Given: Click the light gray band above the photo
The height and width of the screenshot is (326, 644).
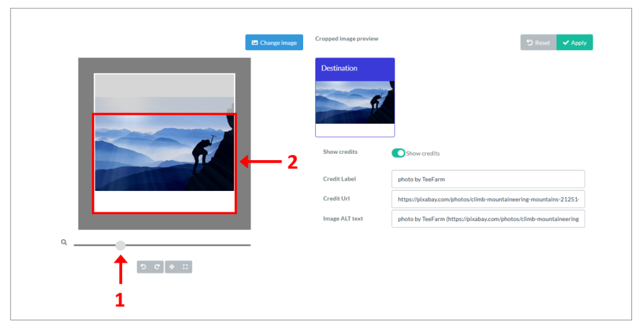Looking at the screenshot, I should [164, 85].
